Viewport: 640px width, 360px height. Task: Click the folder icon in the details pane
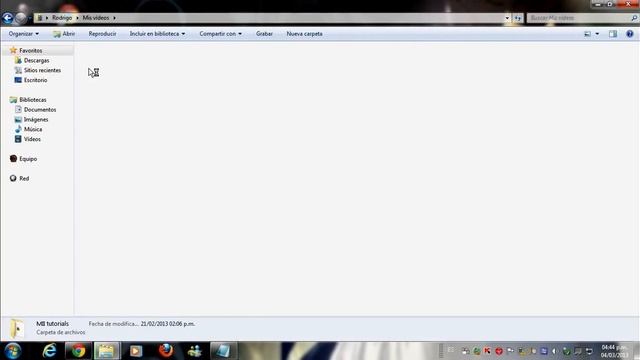(x=16, y=329)
